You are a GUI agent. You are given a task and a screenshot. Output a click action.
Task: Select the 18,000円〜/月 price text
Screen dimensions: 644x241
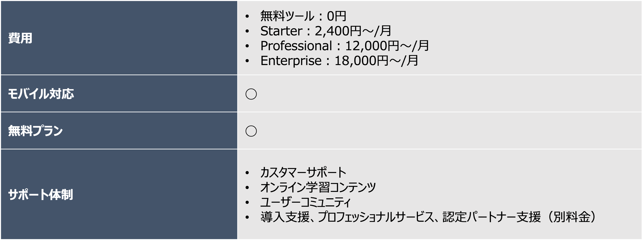click(376, 61)
